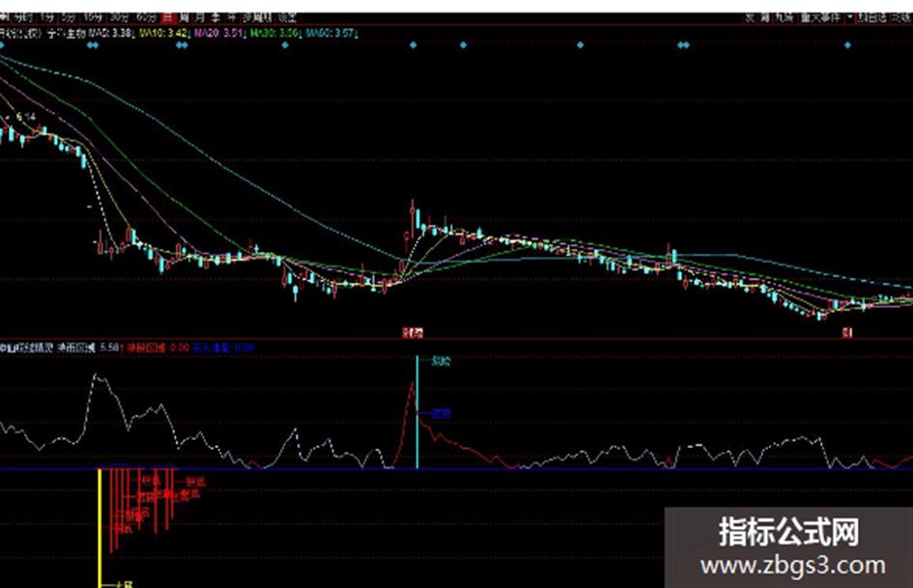Viewport: 913px width, 588px height.
Task: Select the highlighted red 日 daily tab
Action: click(168, 17)
